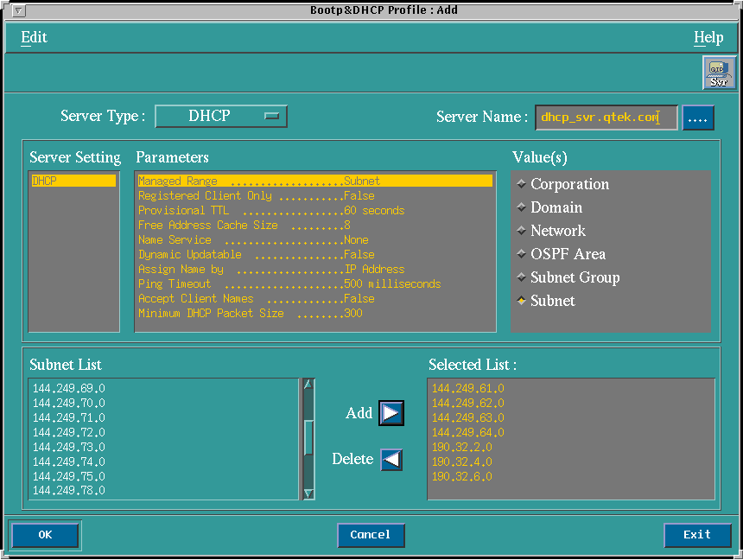Click the Subnet List scrollbar thumb
Screen dimensions: 743x560
tap(308, 438)
